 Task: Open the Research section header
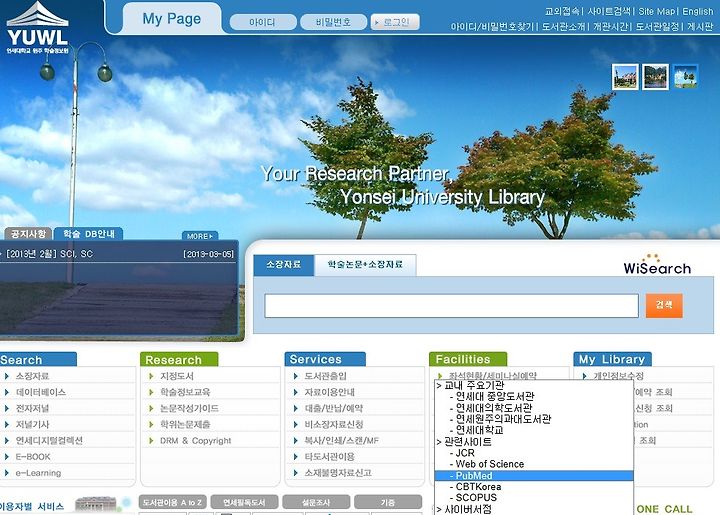[x=179, y=359]
